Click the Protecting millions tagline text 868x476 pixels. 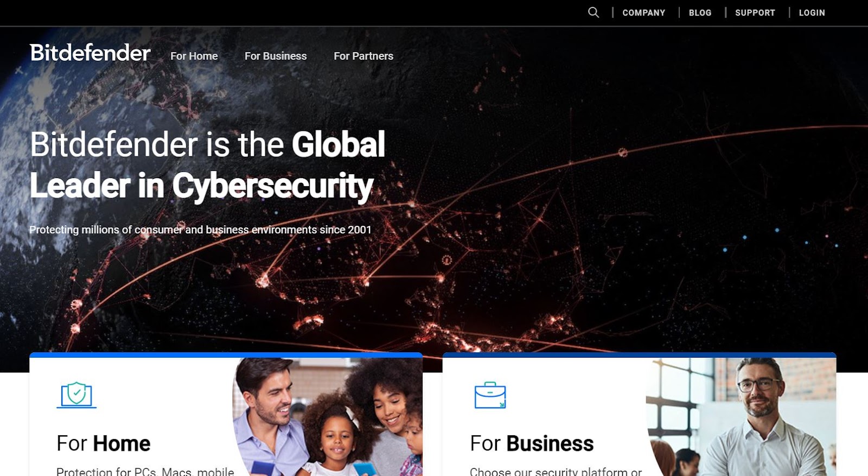[x=200, y=230]
